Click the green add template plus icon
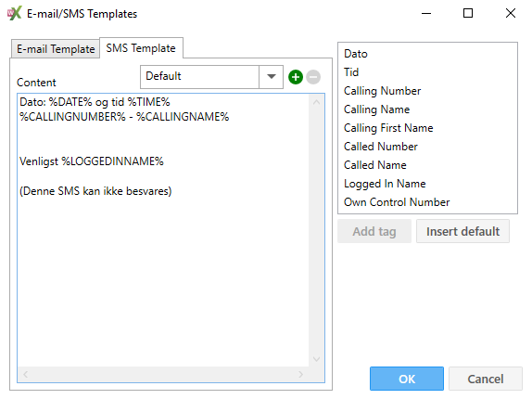The height and width of the screenshot is (399, 532). pos(296,77)
